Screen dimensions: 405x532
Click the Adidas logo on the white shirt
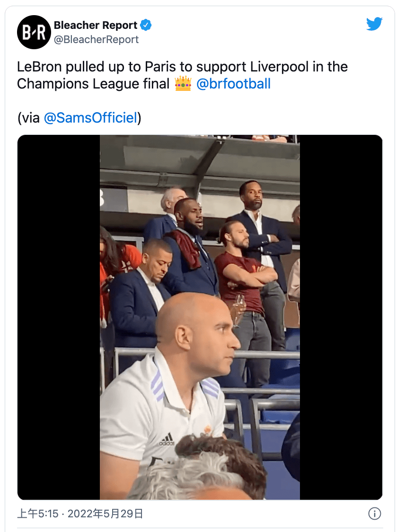pyautogui.click(x=167, y=439)
